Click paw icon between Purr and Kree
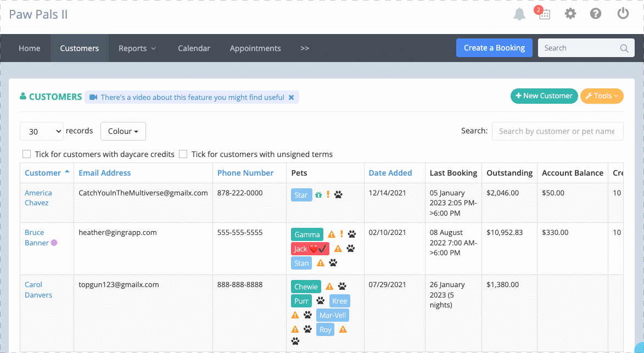 (321, 301)
